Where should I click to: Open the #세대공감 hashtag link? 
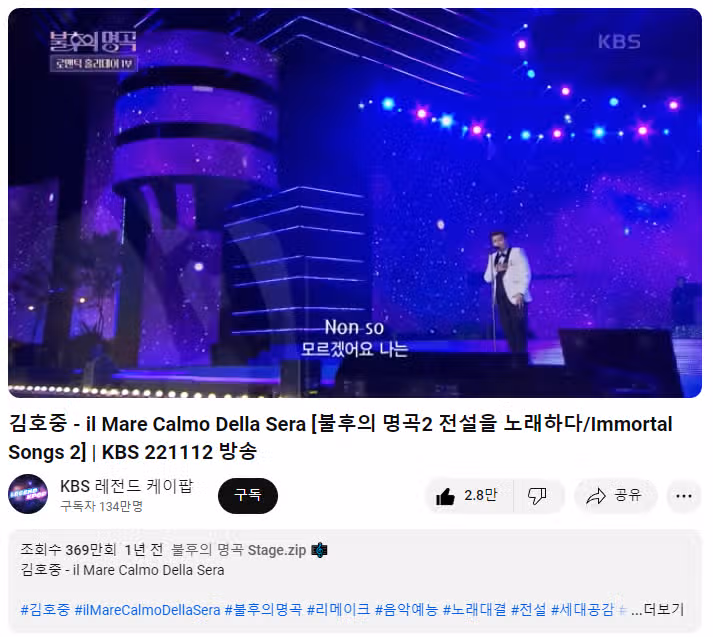[582, 610]
